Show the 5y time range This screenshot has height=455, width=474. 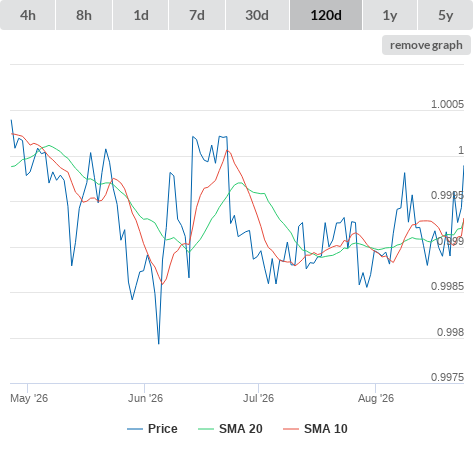click(445, 15)
